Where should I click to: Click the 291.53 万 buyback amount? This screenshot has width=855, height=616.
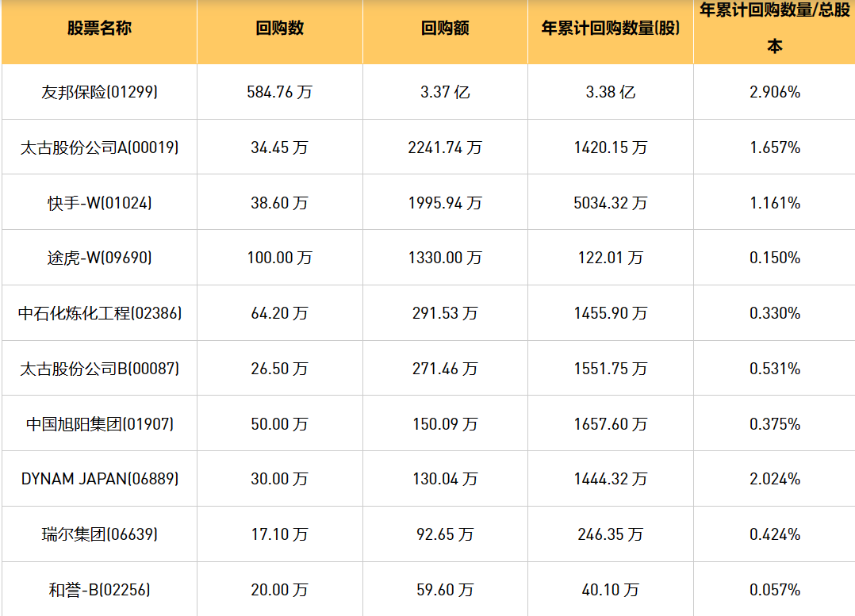point(445,313)
